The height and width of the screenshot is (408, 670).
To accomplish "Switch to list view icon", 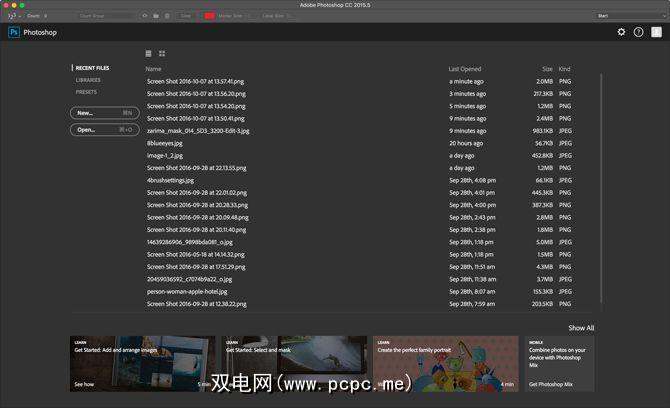I will click(148, 53).
